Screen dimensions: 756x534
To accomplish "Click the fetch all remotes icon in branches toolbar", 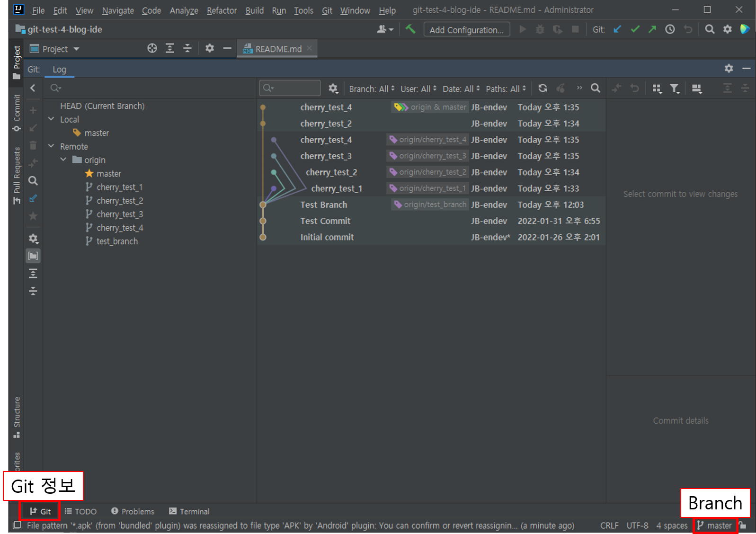I will (33, 198).
